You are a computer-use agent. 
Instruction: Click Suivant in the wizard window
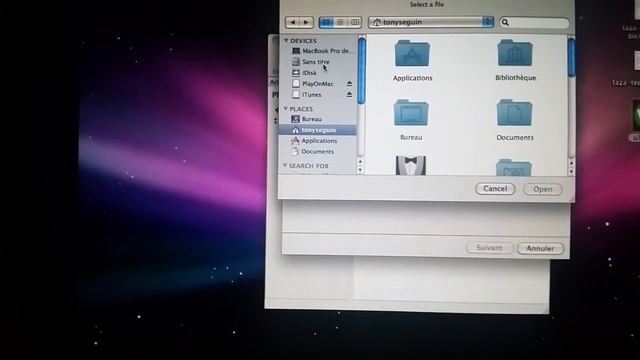point(489,248)
